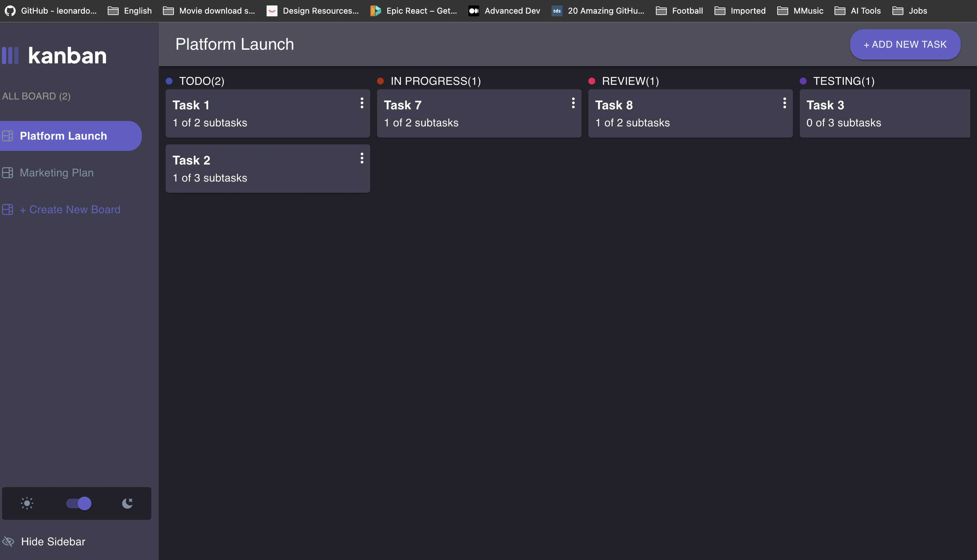Open the Design Resources bookmark
The width and height of the screenshot is (977, 560).
coord(313,11)
